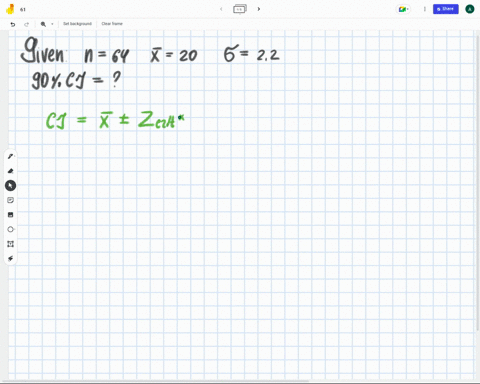The image size is (480, 384).
Task: Select the Circle shape tool
Action: tap(10, 229)
